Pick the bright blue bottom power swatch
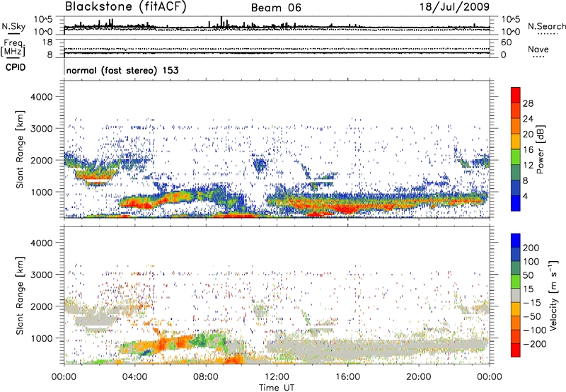This screenshot has width=566, height=392. (516, 203)
